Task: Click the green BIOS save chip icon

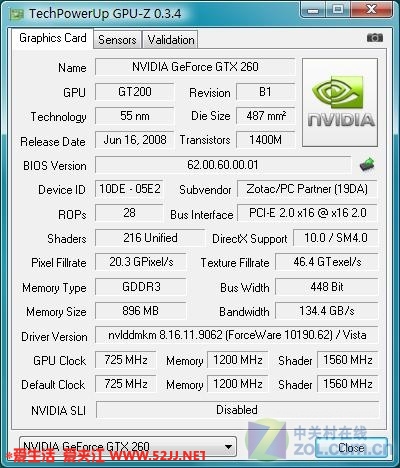Action: pyautogui.click(x=367, y=164)
